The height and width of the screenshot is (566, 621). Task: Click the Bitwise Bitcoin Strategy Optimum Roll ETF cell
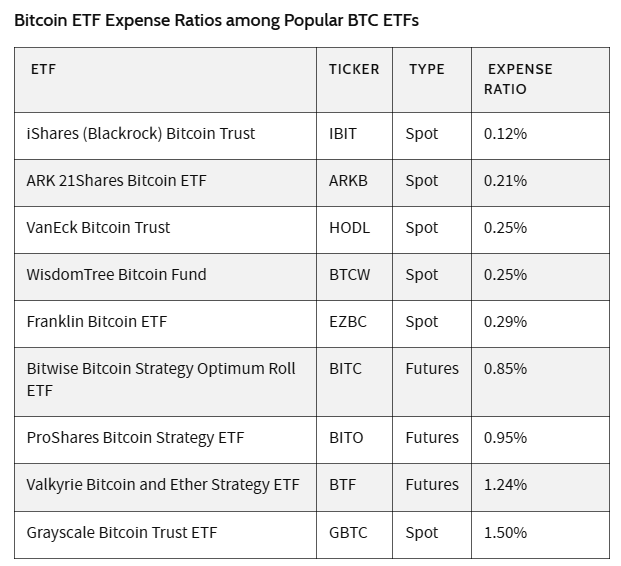tap(161, 379)
